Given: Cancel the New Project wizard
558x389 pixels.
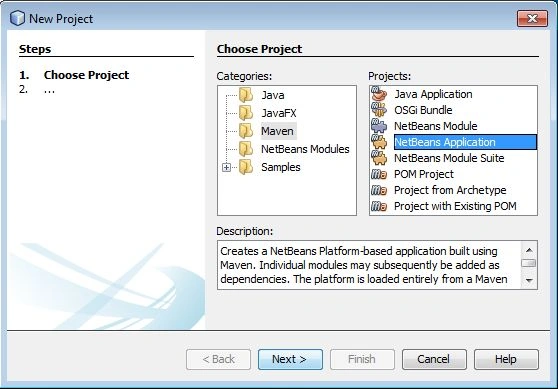Looking at the screenshot, I should (434, 359).
